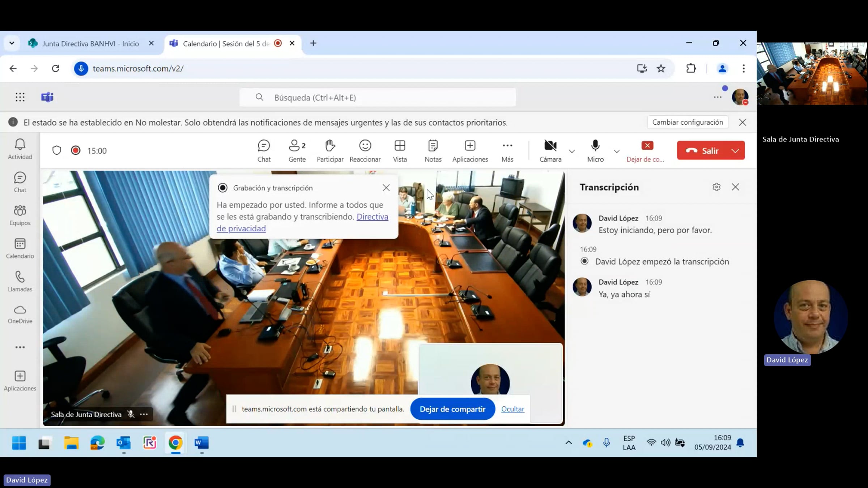Open meeting Notas
The image size is (868, 488).
coord(433,151)
